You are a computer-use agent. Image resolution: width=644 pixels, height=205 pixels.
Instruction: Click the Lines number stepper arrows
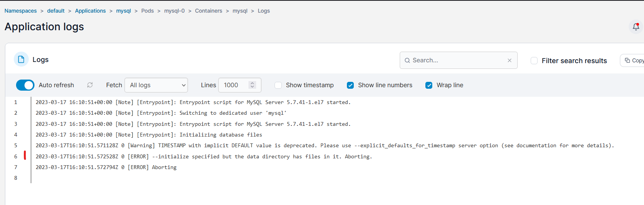252,85
